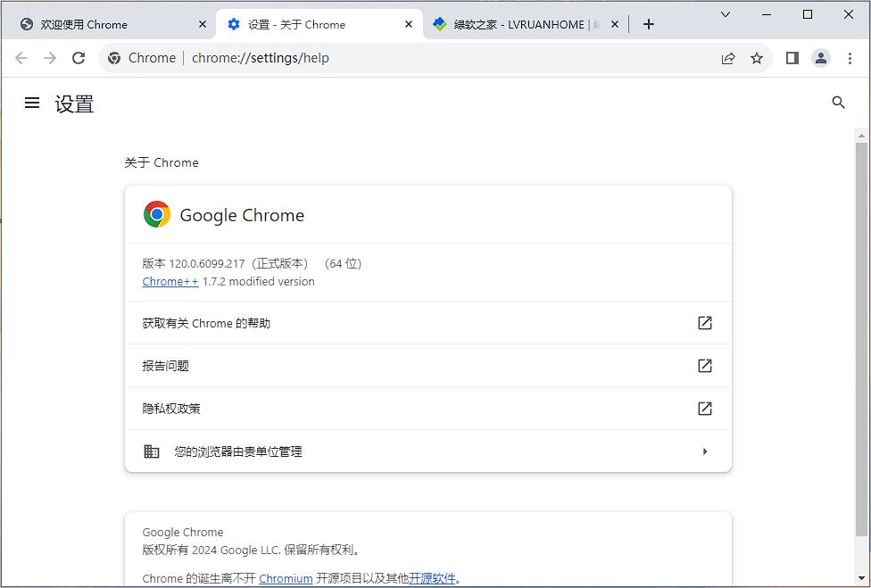Open the settings hamburger menu
The image size is (871, 588).
[32, 103]
